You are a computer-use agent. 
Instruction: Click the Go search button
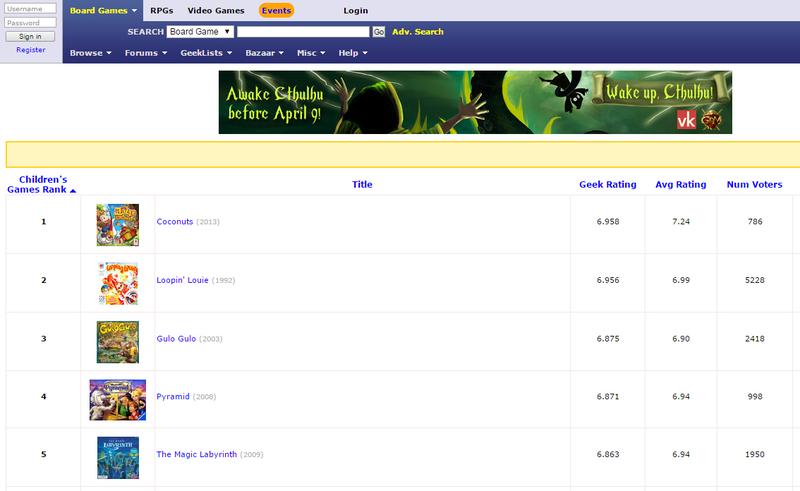point(379,32)
